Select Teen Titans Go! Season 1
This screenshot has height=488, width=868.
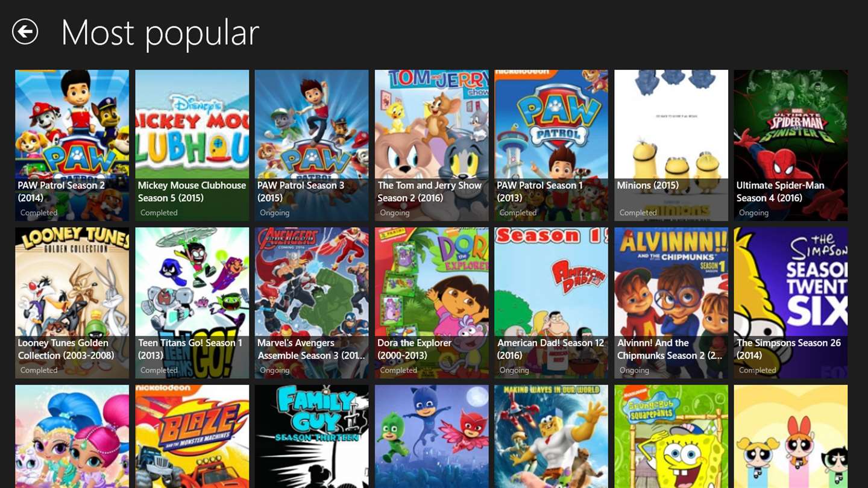(192, 303)
